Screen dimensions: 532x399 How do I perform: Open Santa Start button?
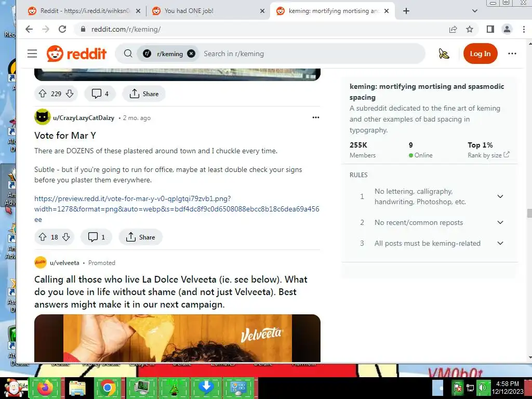[x=14, y=388]
